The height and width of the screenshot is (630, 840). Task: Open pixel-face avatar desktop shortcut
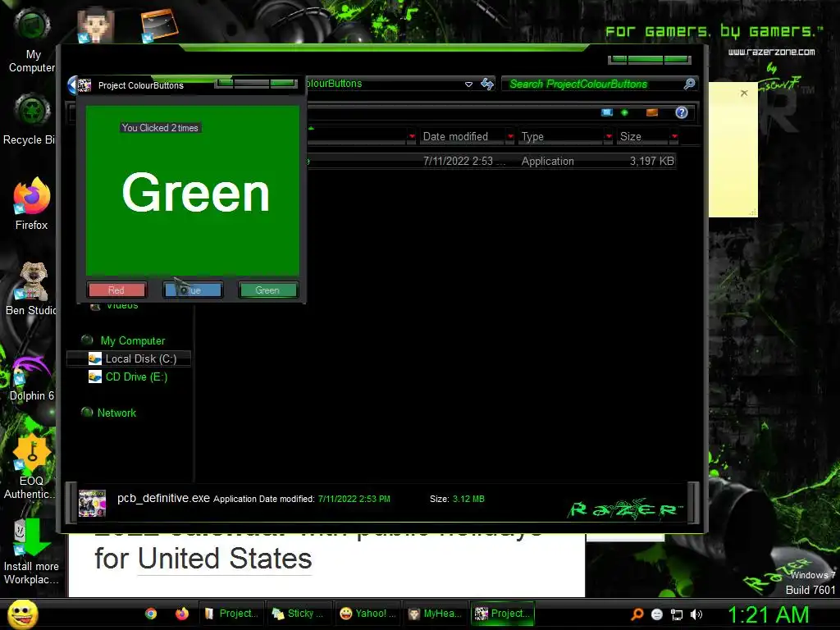95,25
